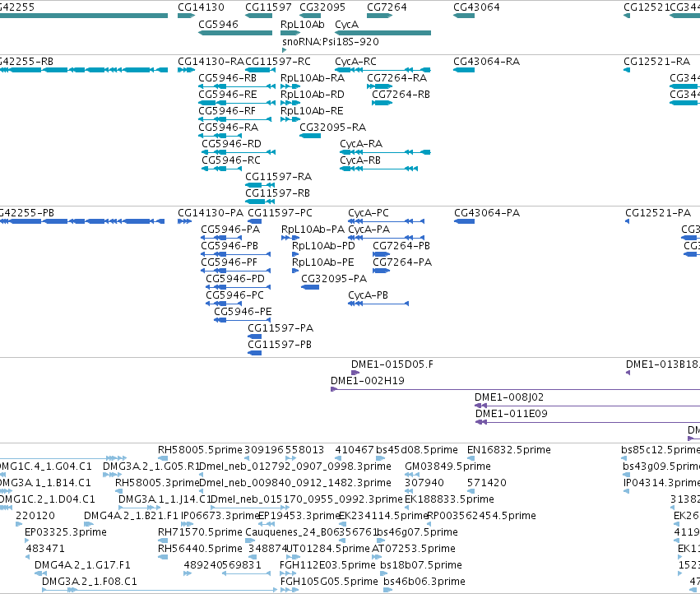Screen dimensions: 700x594
Task: Click protein CycA-PA
Action: [369, 230]
